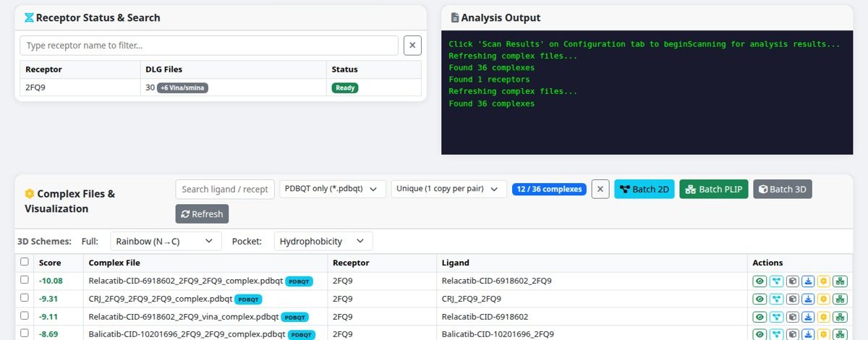Image resolution: width=868 pixels, height=340 pixels.
Task: Run PLIP network icon for score -9.11 row
Action: point(840,317)
